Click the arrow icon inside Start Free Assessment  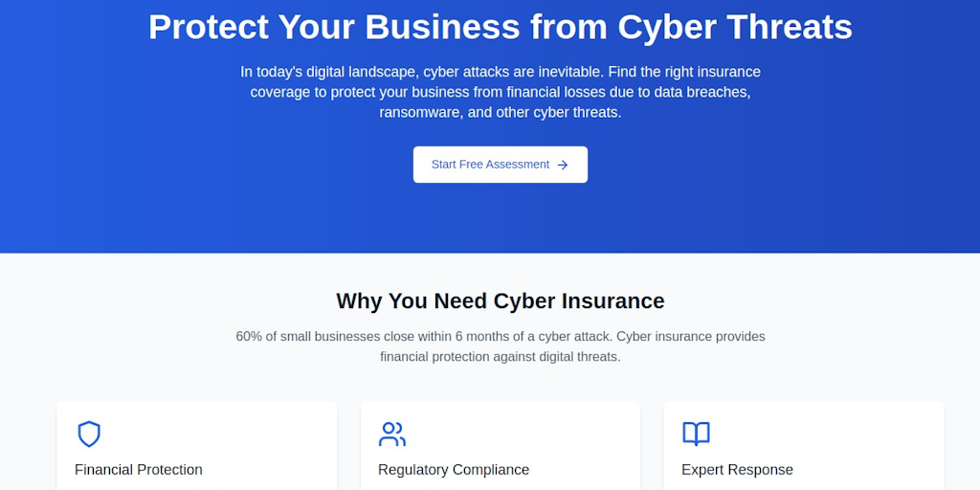click(x=563, y=165)
